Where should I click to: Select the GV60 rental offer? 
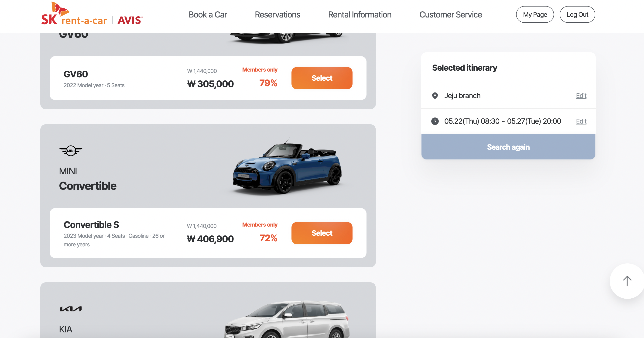click(x=322, y=78)
